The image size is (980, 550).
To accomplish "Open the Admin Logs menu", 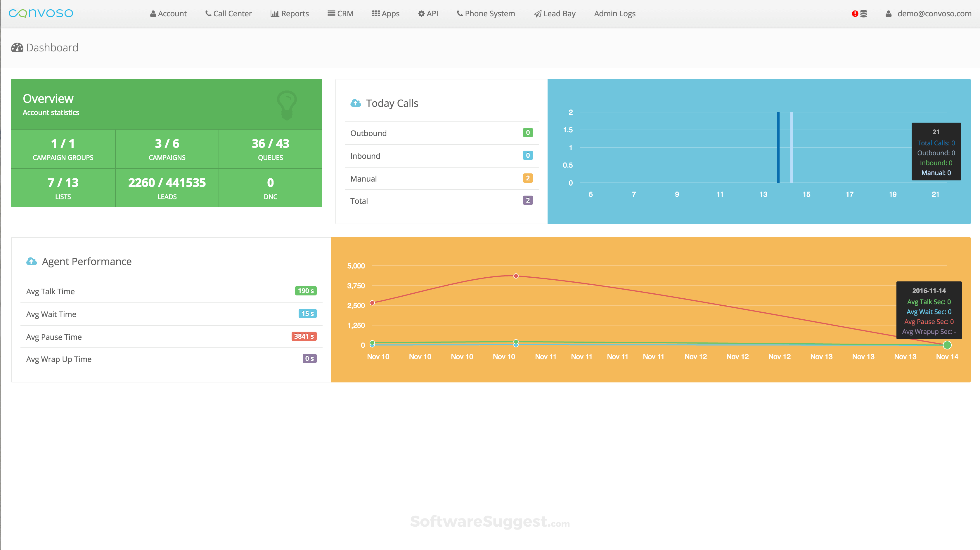I will coord(614,13).
